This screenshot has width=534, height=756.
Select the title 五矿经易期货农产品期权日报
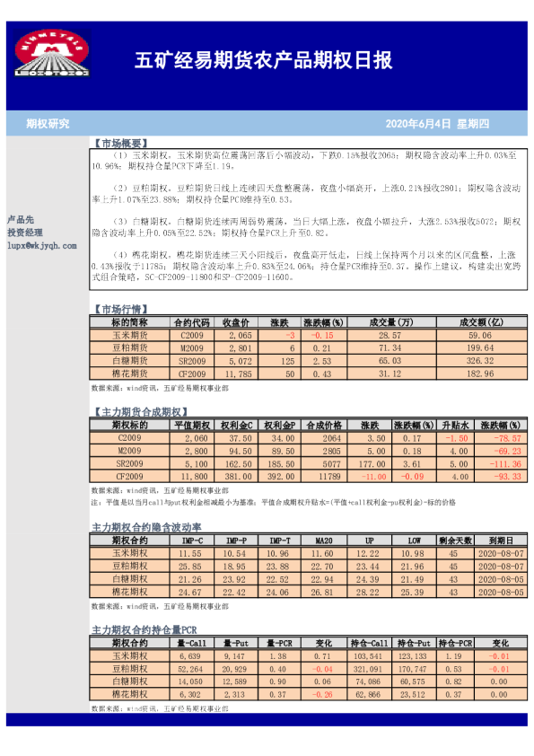263,60
